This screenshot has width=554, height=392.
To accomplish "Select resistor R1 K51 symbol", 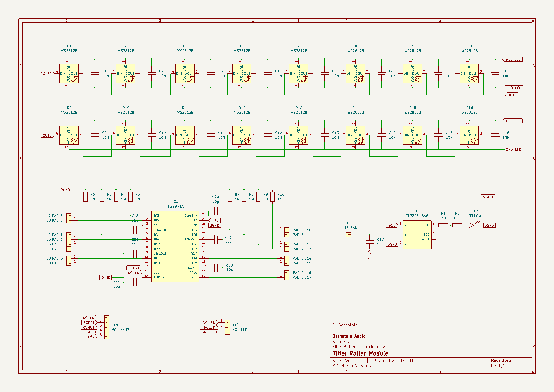I will [x=443, y=225].
